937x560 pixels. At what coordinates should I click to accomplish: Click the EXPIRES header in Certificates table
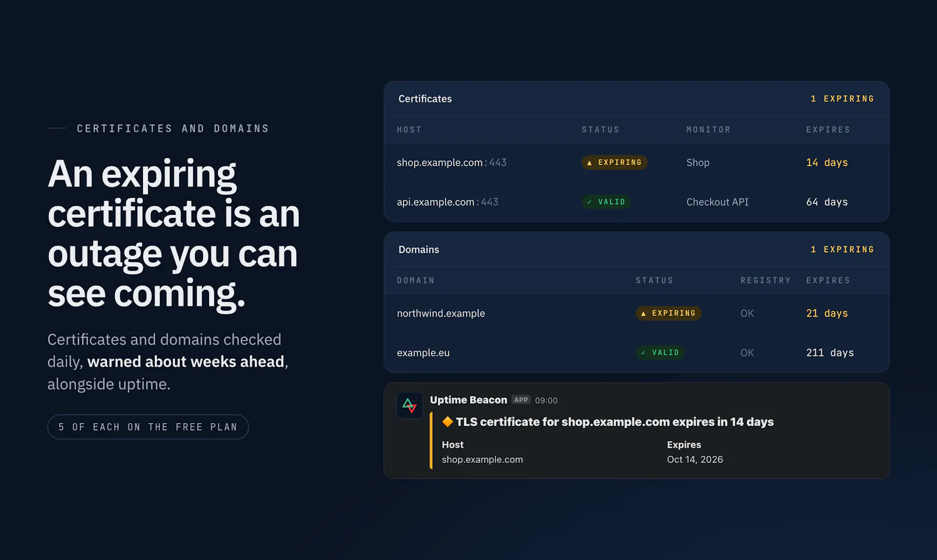pos(828,130)
